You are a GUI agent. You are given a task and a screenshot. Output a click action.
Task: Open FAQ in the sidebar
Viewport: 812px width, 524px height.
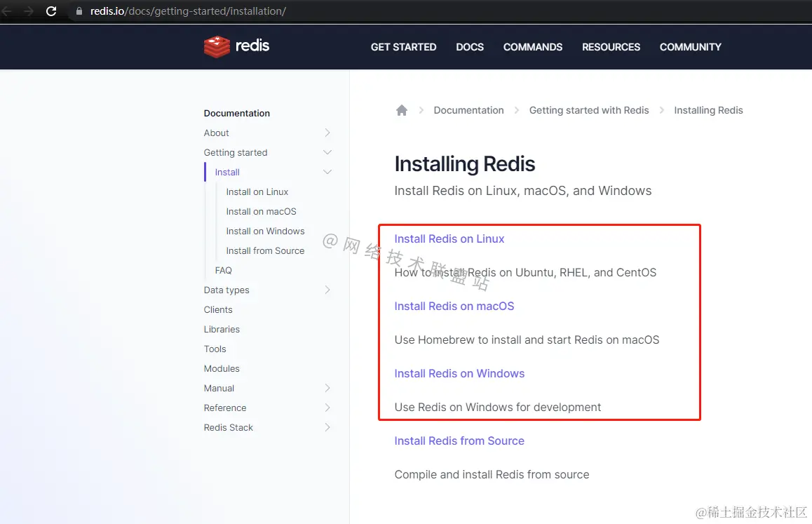pyautogui.click(x=223, y=271)
